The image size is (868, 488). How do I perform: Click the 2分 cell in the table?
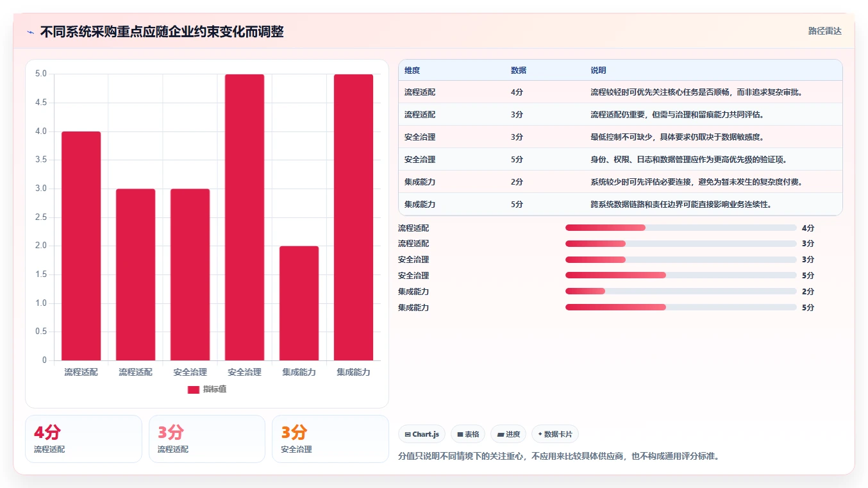pyautogui.click(x=517, y=182)
